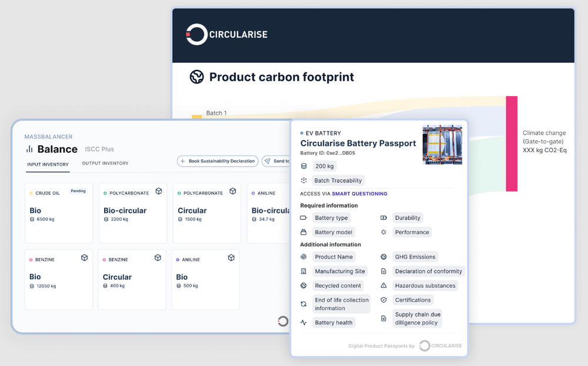Viewport: 588px width, 366px height.
Task: Select the Declaration of conformity chip
Action: tap(428, 271)
